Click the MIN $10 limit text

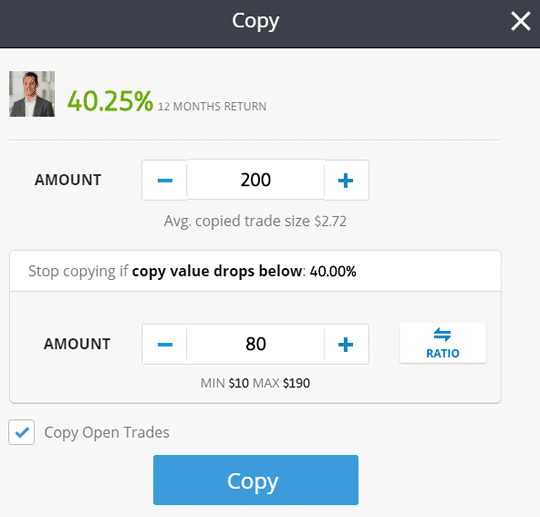coord(225,383)
